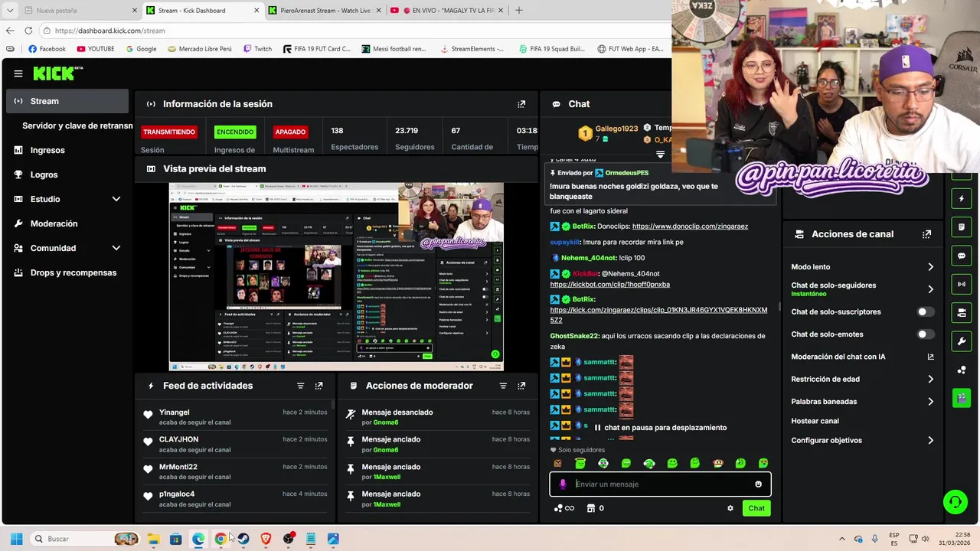Image resolution: width=980 pixels, height=551 pixels.
Task: Click the wrench widget in right rail
Action: (962, 341)
